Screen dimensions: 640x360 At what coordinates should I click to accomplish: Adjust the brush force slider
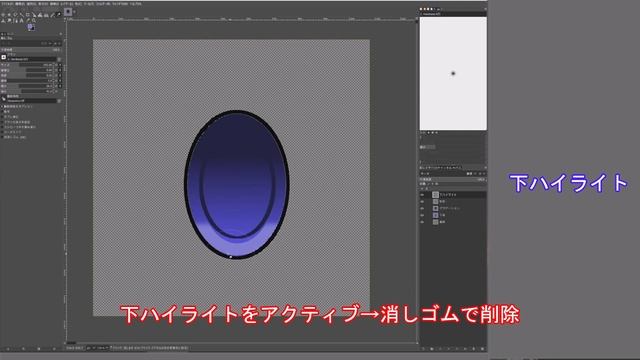coord(28,91)
